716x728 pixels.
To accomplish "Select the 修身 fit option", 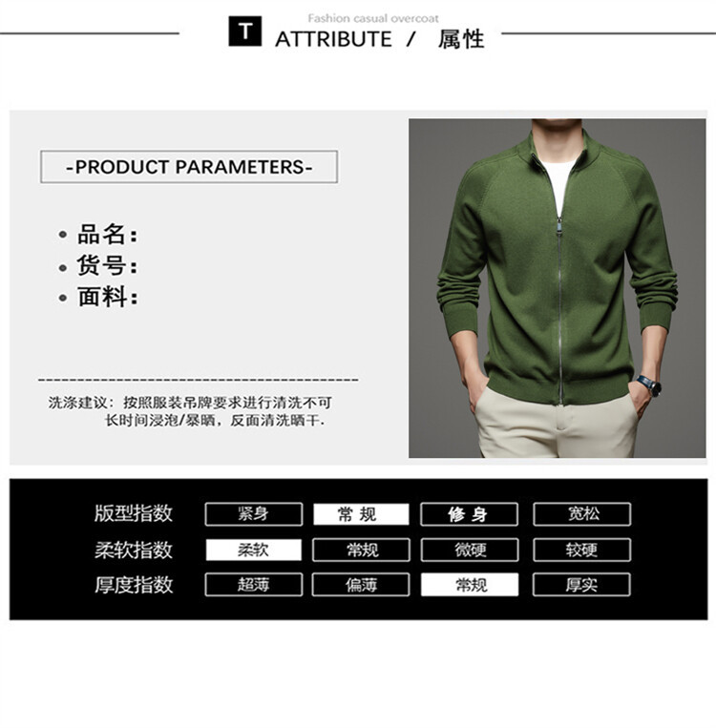I will tap(469, 514).
